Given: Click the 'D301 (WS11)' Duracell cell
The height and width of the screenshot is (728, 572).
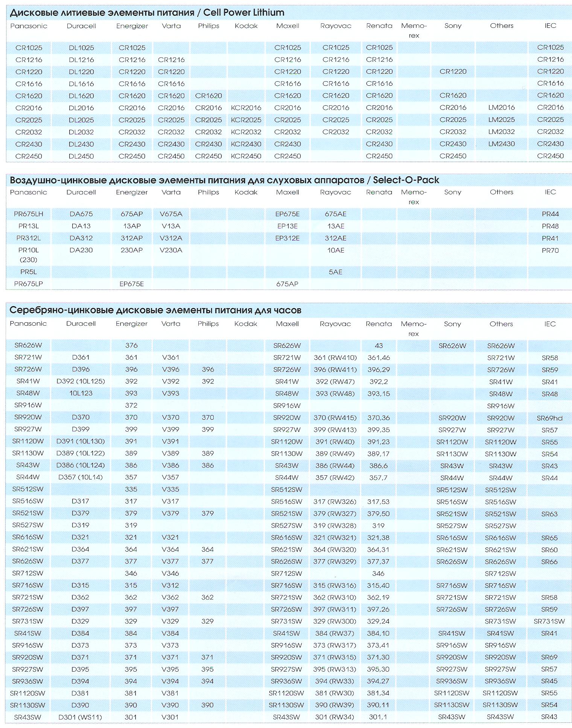Looking at the screenshot, I should 81,717.
